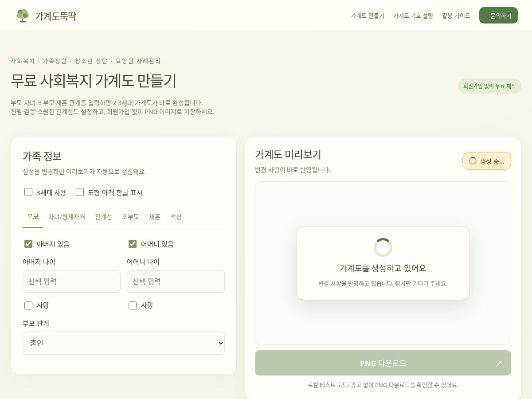Screen dimensions: 532x399
Task: Open 가계도 만들기 nav link
Action: (x=368, y=16)
